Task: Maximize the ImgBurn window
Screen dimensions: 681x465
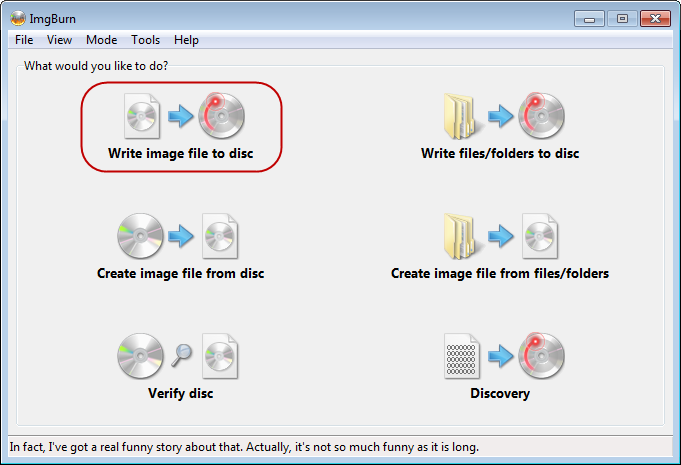Action: pyautogui.click(x=622, y=19)
